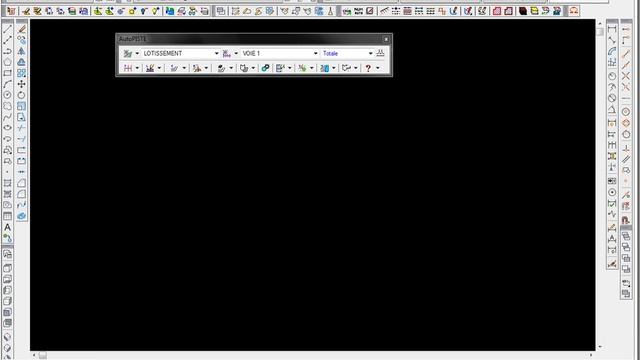The height and width of the screenshot is (360, 640).
Task: Click the red question mark help icon
Action: [368, 68]
